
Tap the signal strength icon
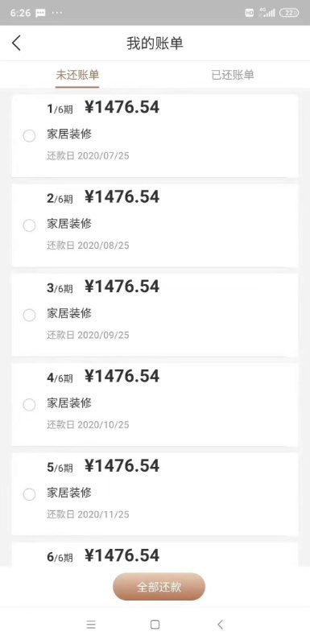(x=267, y=13)
